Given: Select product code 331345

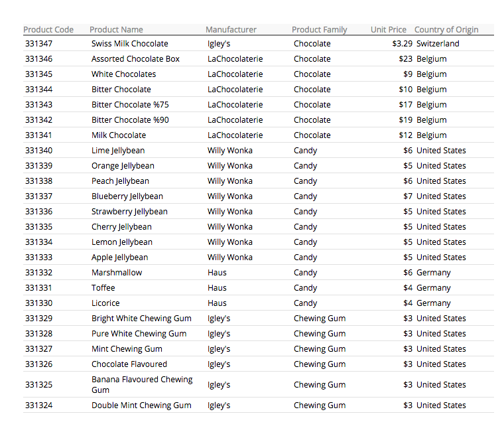Looking at the screenshot, I should pos(39,74).
